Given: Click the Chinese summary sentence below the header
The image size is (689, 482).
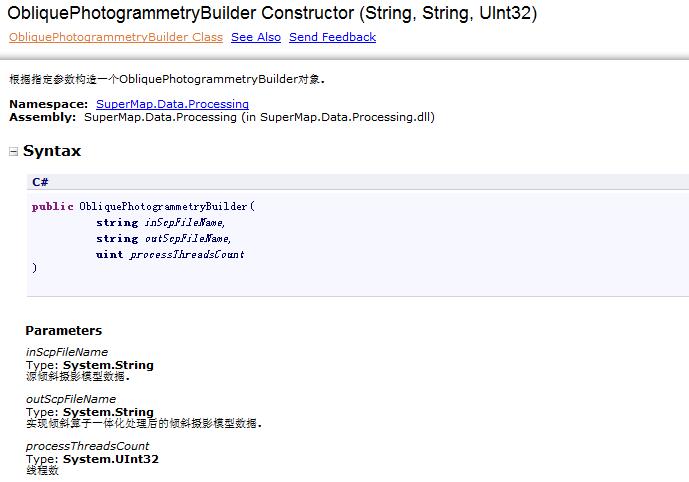Looking at the screenshot, I should point(167,79).
